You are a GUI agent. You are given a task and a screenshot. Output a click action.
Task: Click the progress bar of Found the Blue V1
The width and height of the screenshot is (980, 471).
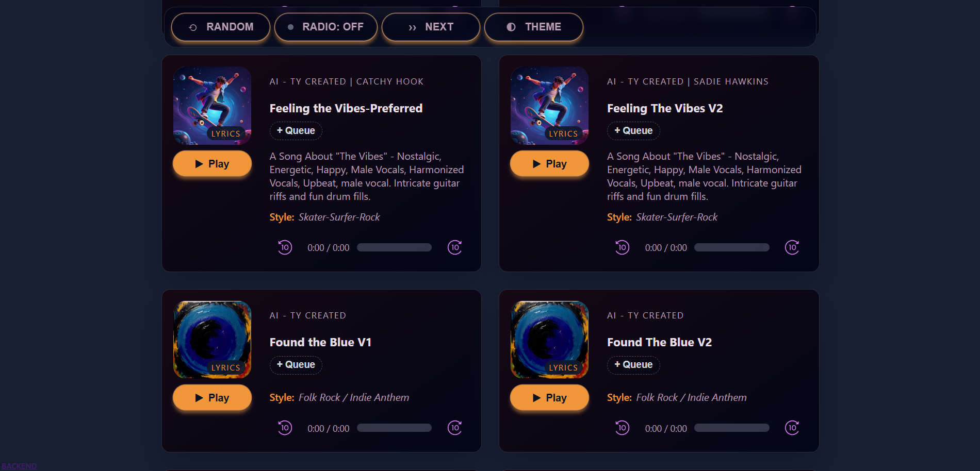click(x=394, y=427)
